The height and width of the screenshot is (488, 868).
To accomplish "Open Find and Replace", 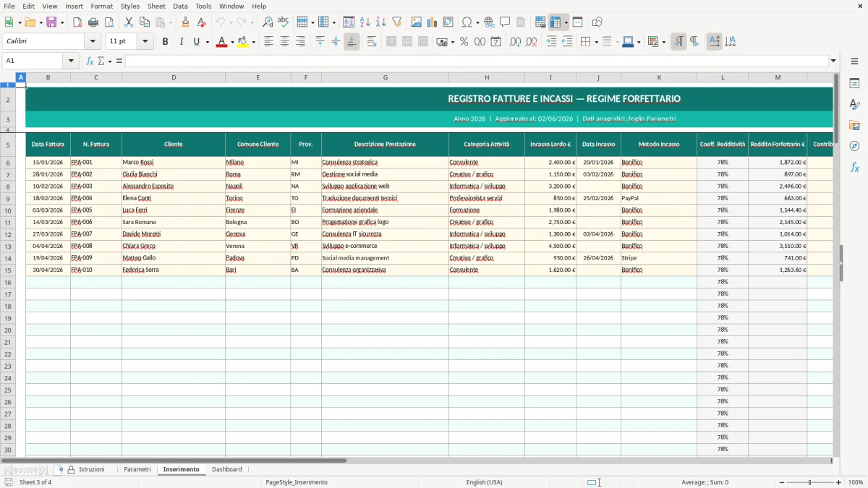I will [268, 22].
